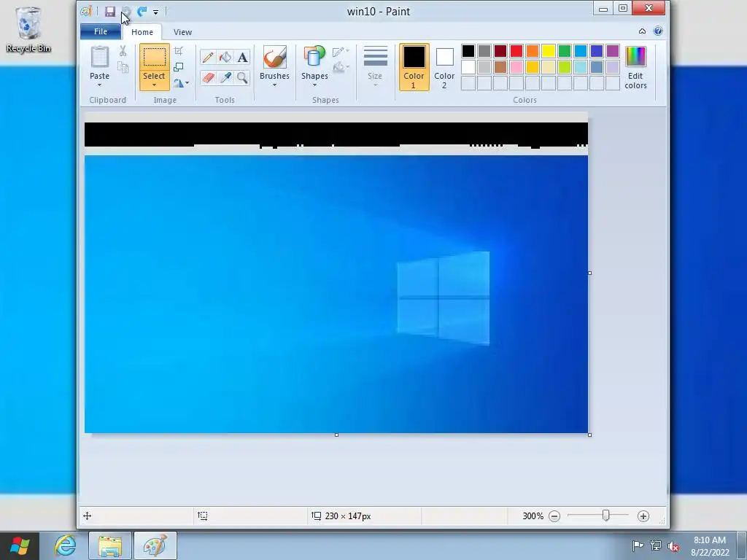Viewport: 747px width, 560px height.
Task: Click the zoom slider thumb
Action: click(605, 516)
